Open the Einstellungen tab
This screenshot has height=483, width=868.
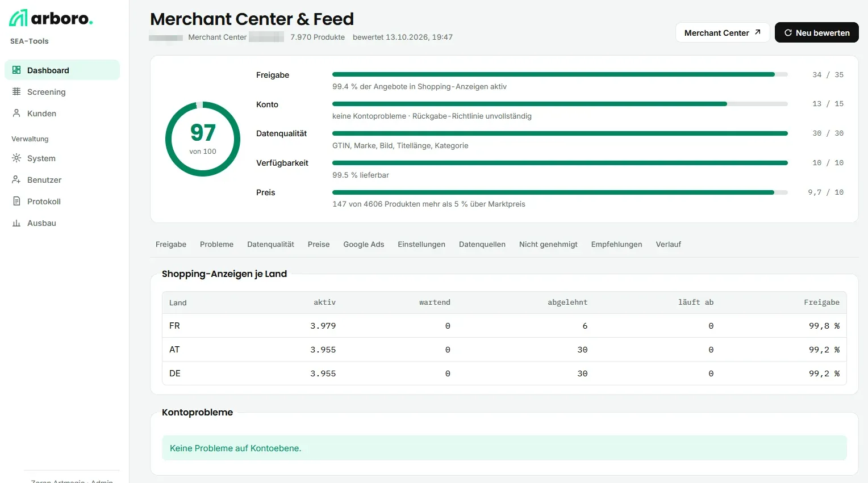click(422, 245)
